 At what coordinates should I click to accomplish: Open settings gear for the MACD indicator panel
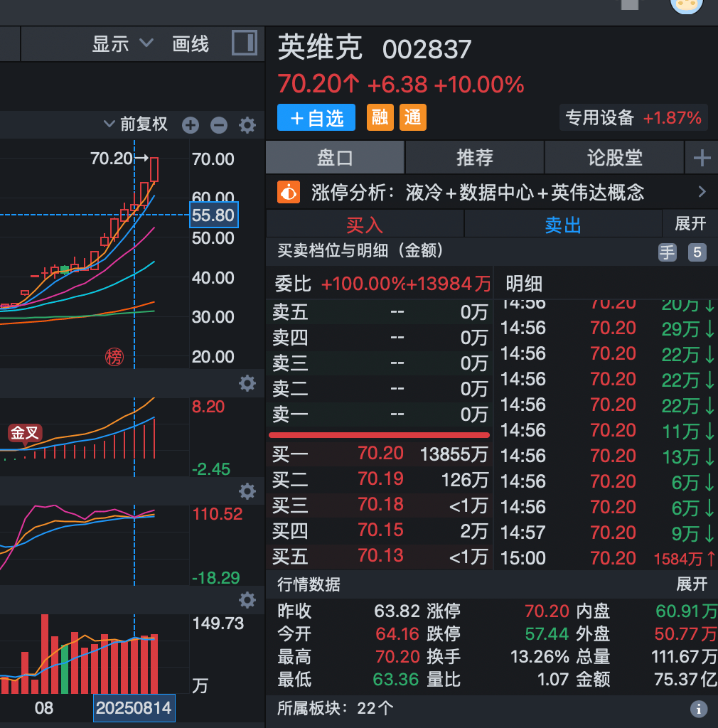[x=247, y=383]
